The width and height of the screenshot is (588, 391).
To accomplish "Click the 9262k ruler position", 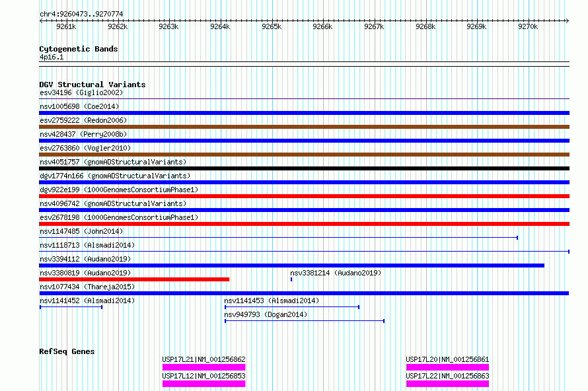I will tap(118, 26).
